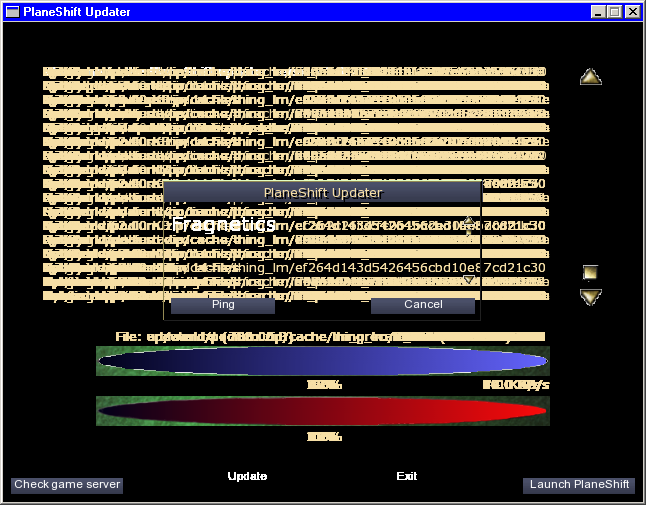
Task: Minimize the PlaneShift Updater window
Action: click(x=599, y=12)
